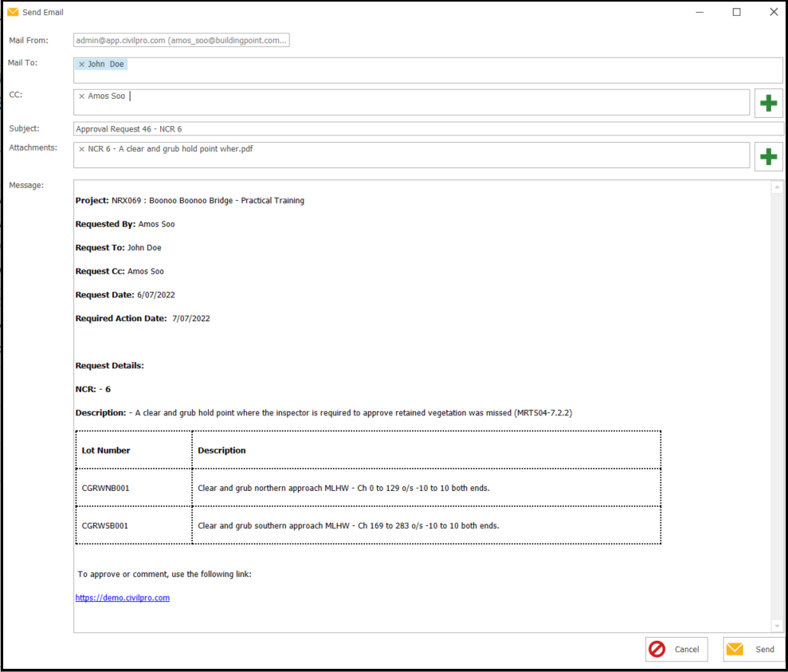Click the John Doe recipient tag
Image resolution: width=788 pixels, height=672 pixels.
106,64
